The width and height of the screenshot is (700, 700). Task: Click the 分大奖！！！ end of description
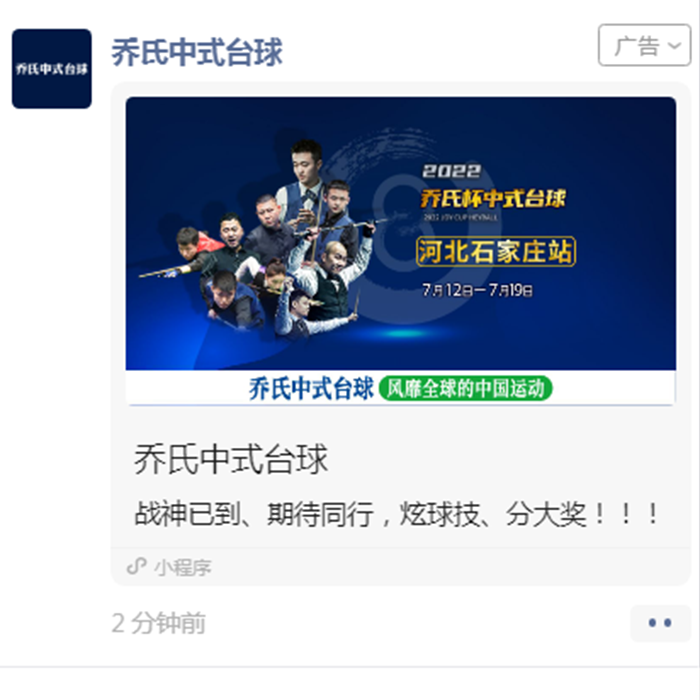582,514
